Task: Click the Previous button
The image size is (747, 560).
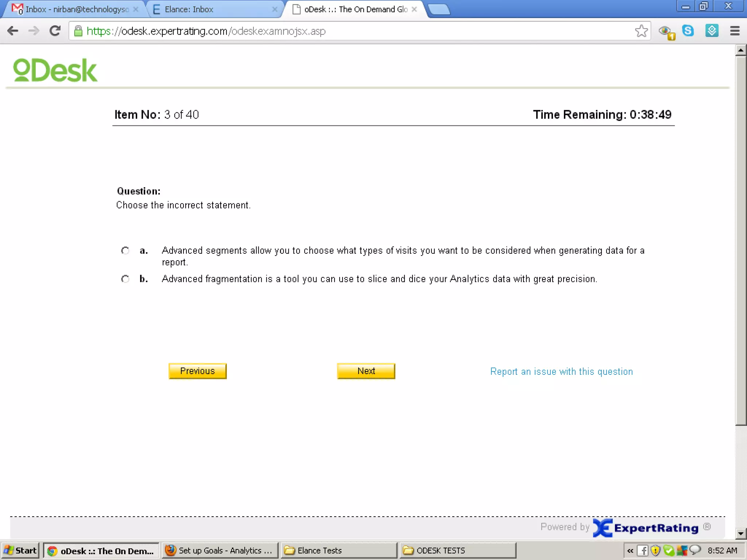Action: pyautogui.click(x=197, y=371)
